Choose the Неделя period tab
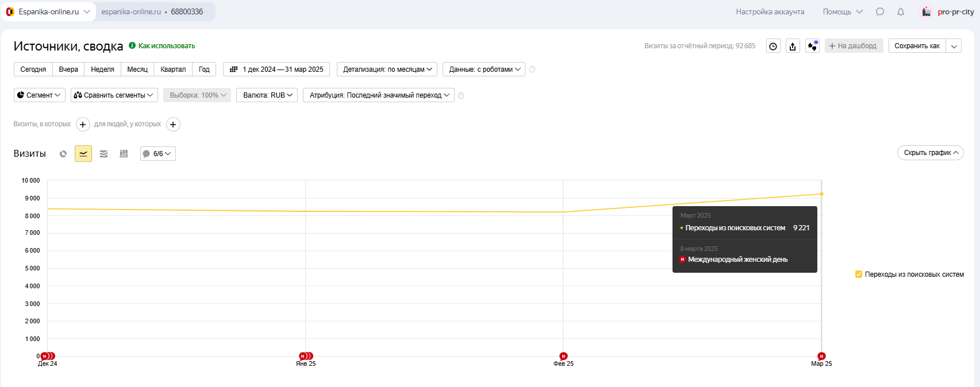This screenshot has height=387, width=980. [x=102, y=69]
